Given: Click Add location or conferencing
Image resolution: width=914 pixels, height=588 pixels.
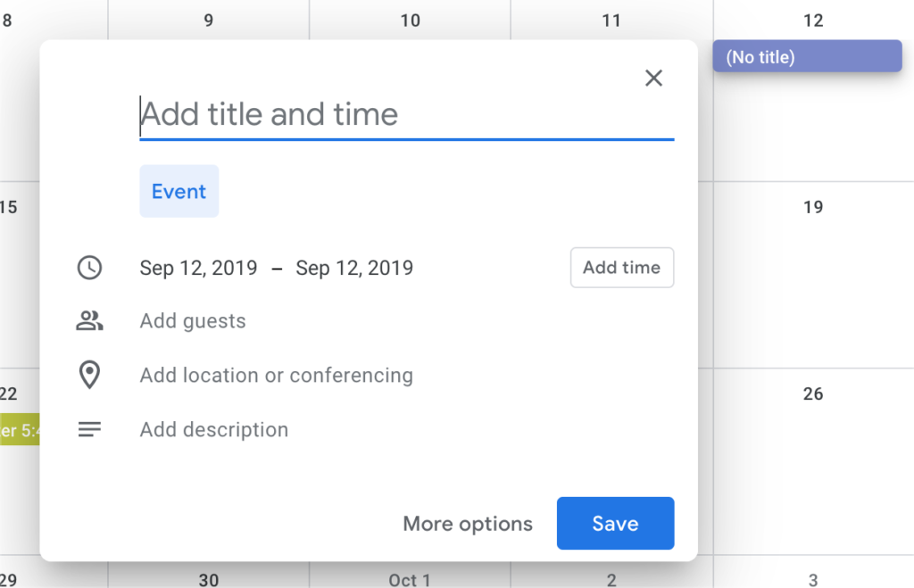Looking at the screenshot, I should click(x=276, y=376).
